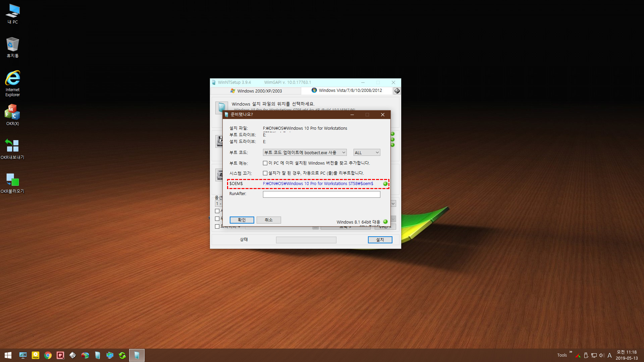Click the WinNTSetup diamond tool icon

click(397, 91)
